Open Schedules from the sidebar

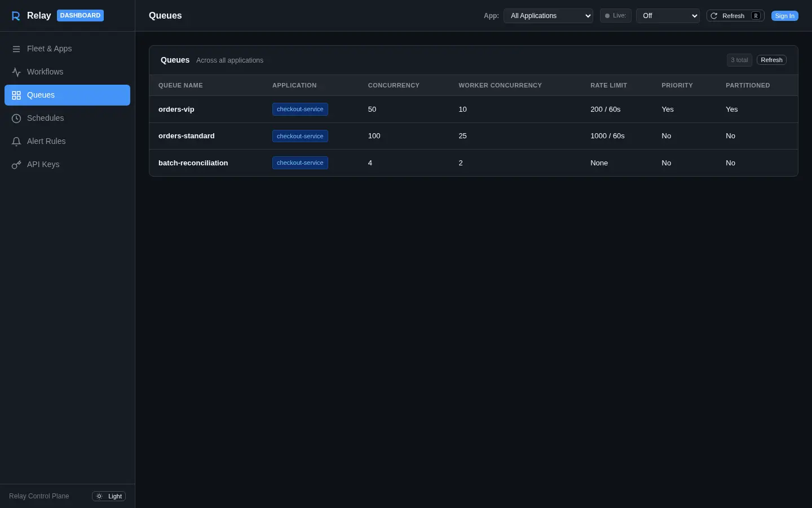[67, 118]
